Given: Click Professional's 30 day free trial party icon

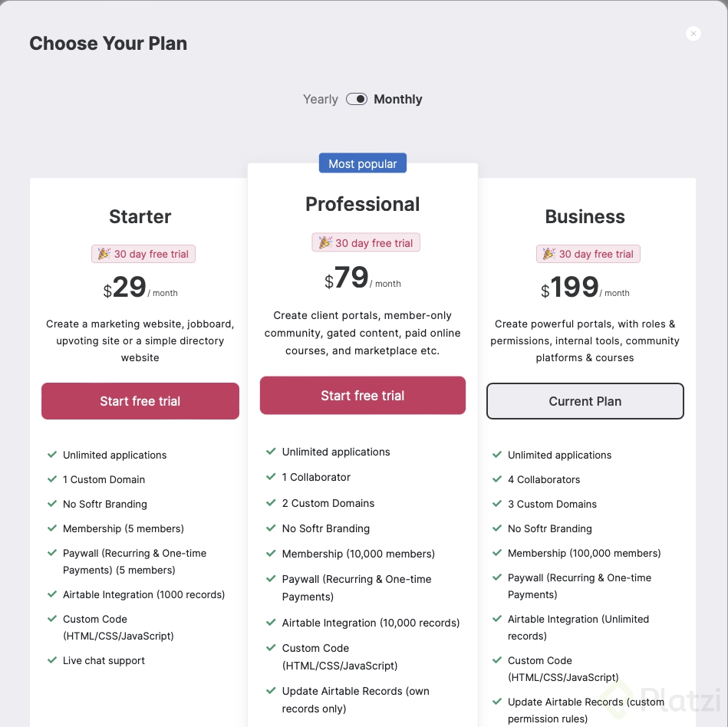Looking at the screenshot, I should click(x=325, y=242).
